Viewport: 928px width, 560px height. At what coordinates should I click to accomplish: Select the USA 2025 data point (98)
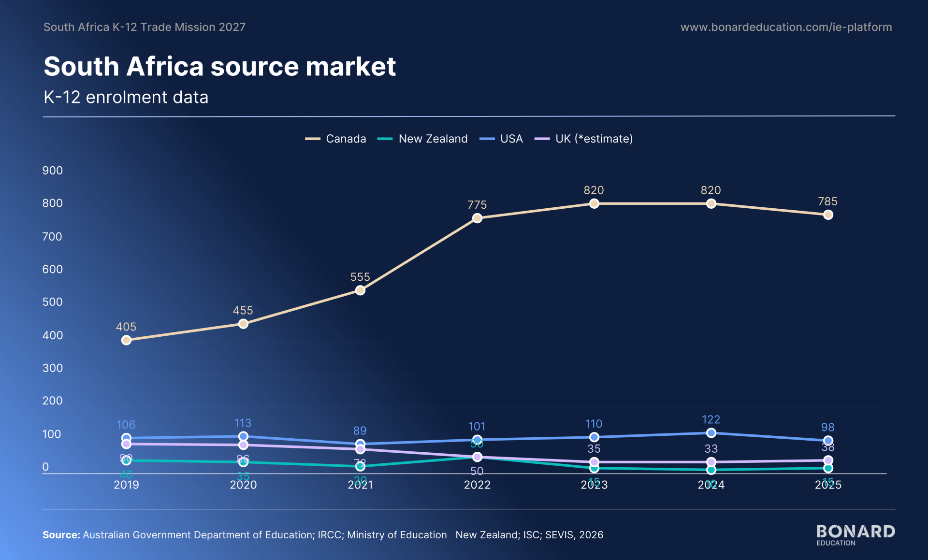coord(828,441)
